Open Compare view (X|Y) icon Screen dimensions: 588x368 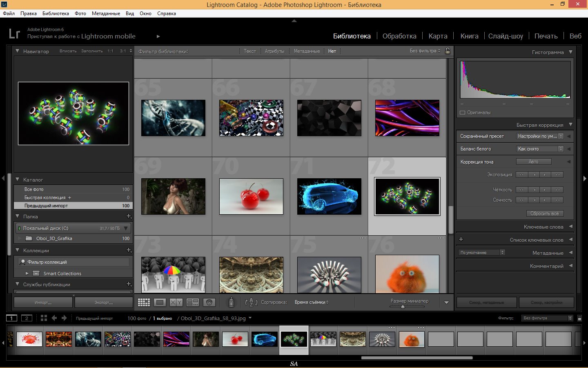click(176, 303)
